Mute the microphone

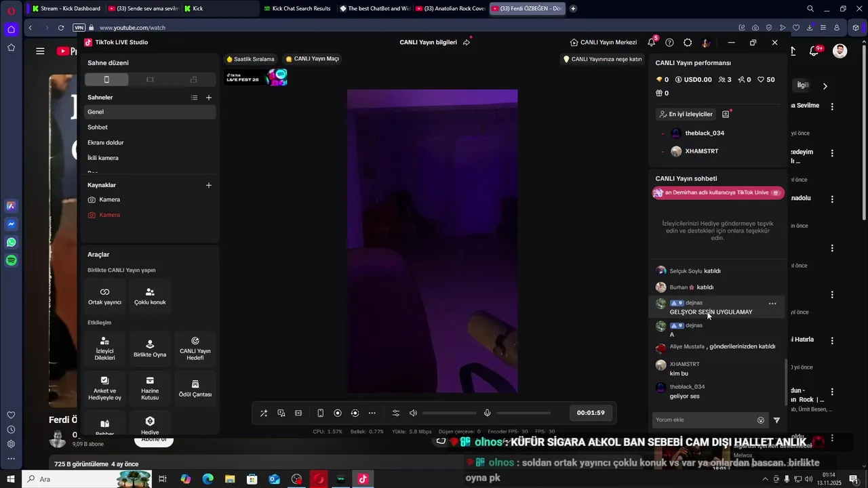point(487,413)
